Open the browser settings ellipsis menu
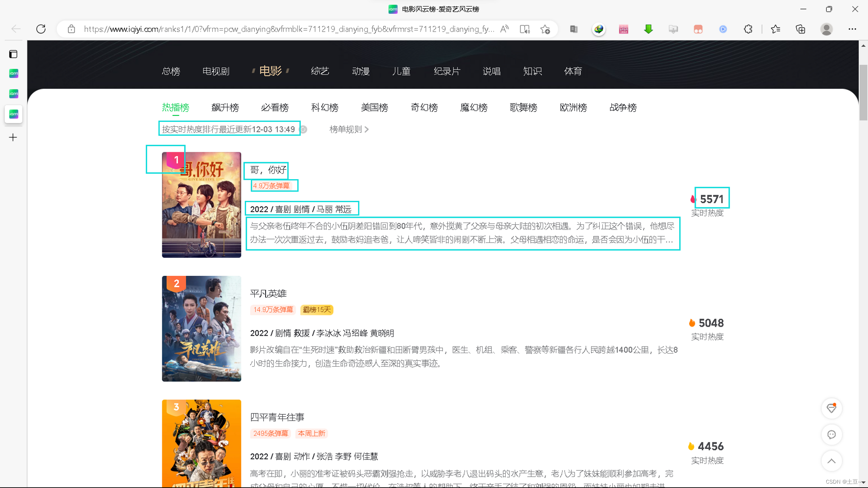The image size is (868, 488). pyautogui.click(x=852, y=29)
